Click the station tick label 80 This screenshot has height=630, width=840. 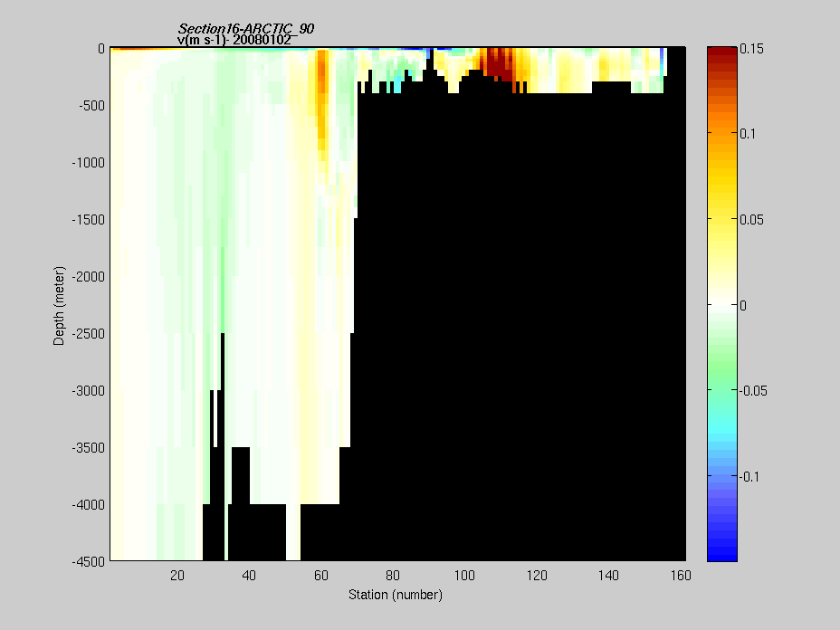[393, 576]
